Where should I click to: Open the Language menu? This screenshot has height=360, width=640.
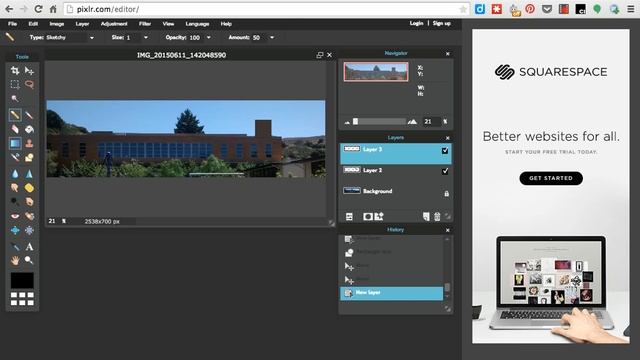pyautogui.click(x=197, y=24)
